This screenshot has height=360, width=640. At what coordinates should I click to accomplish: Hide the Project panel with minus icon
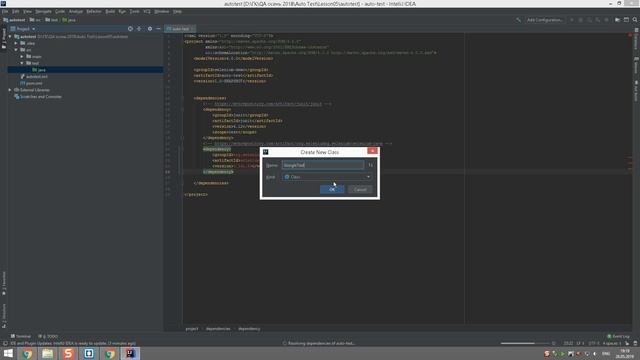coord(158,29)
